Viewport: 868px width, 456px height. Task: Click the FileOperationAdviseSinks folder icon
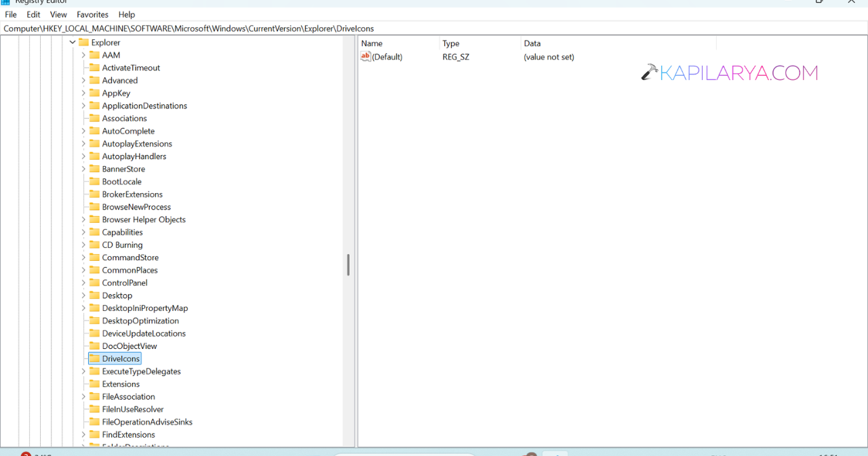[x=95, y=422]
